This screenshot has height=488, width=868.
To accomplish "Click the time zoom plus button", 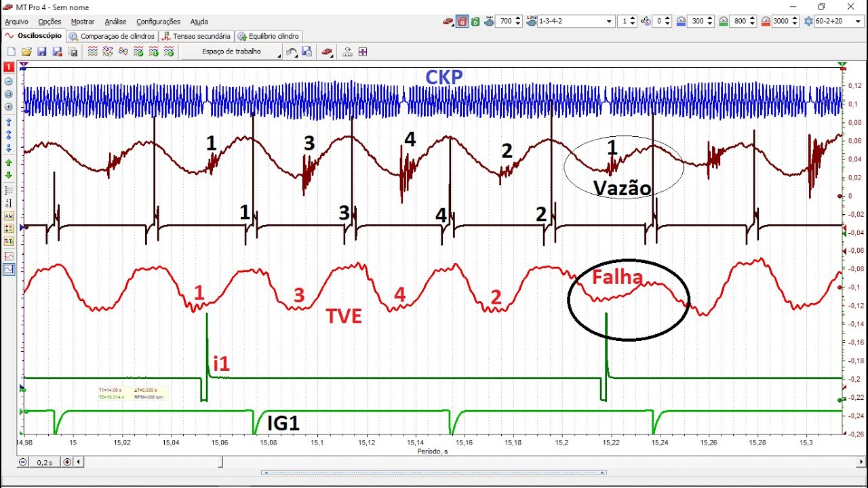I will (x=66, y=462).
